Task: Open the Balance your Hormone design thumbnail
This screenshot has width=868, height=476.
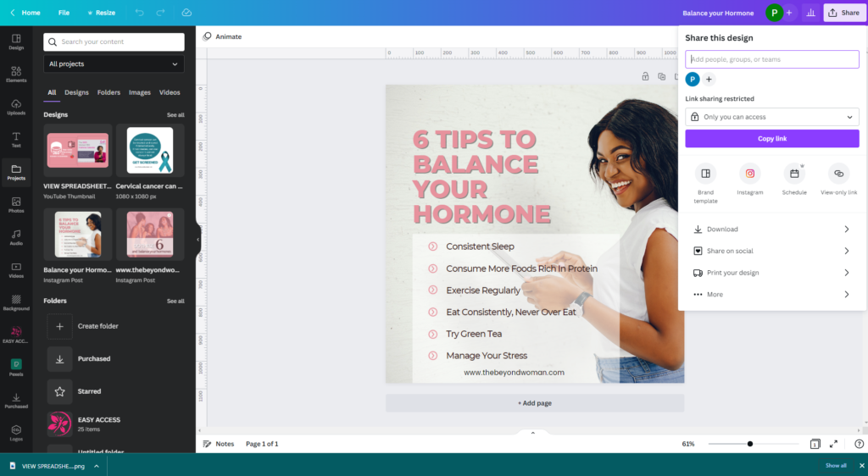Action: [x=78, y=235]
